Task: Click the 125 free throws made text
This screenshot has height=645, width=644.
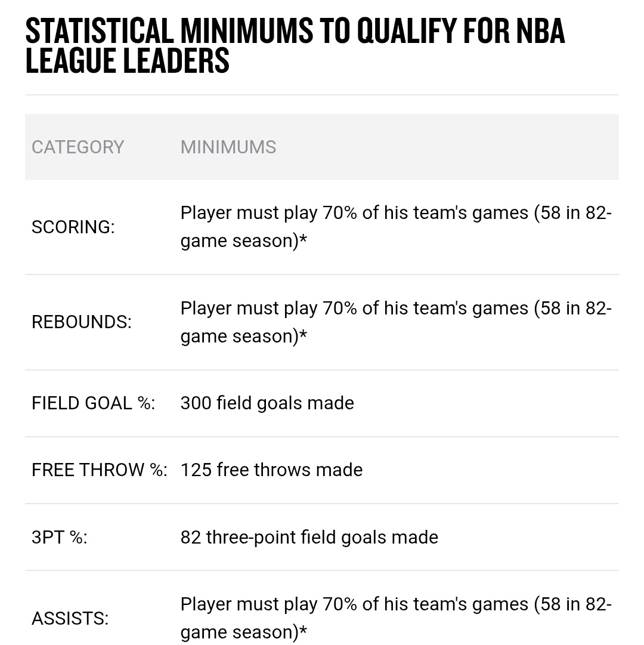Action: pos(272,470)
